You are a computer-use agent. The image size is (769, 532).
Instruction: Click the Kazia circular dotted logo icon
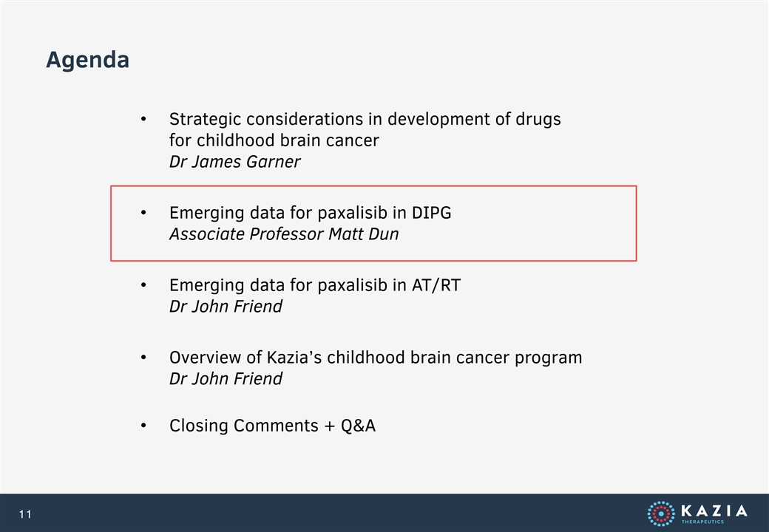point(661,514)
